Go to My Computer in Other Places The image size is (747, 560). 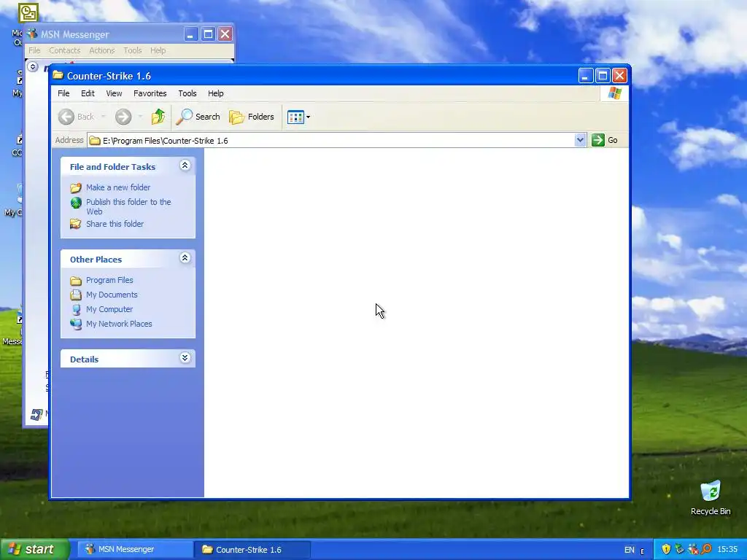pos(109,309)
